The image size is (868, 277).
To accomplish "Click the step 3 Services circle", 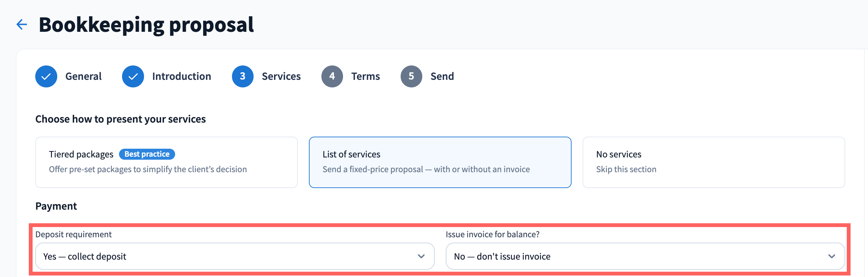I will [x=243, y=76].
